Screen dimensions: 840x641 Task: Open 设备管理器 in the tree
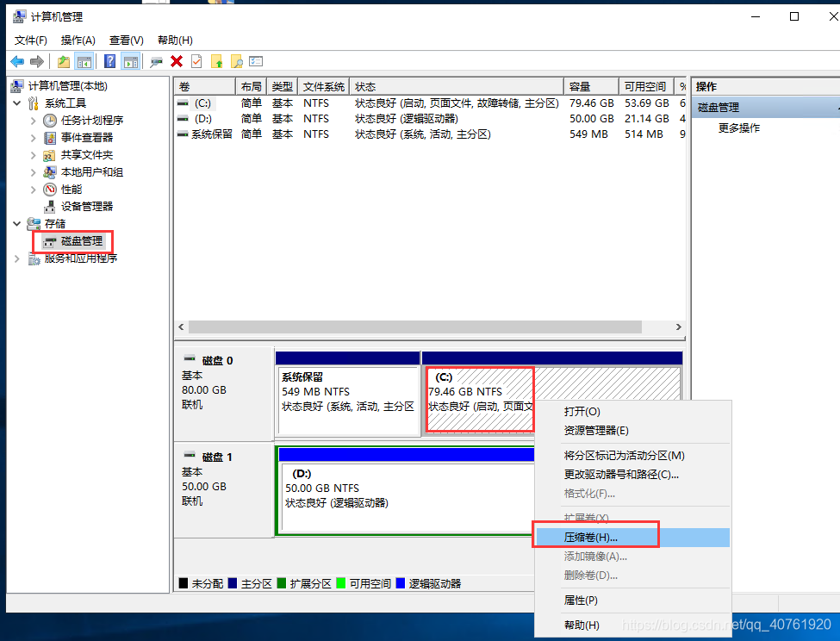pos(87,206)
